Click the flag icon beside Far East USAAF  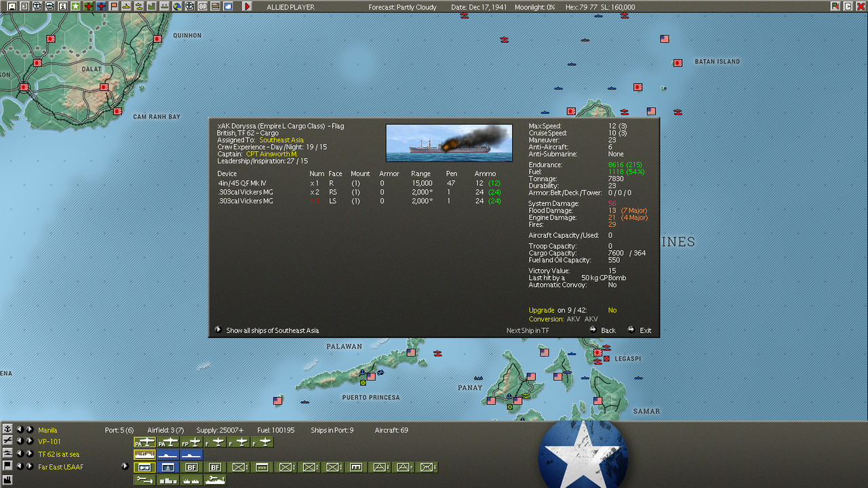[7, 466]
